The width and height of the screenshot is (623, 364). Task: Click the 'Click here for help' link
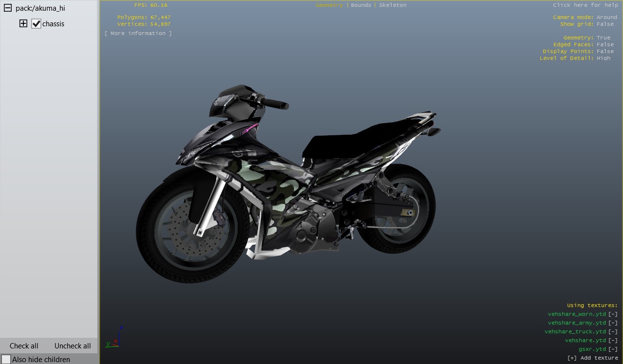click(x=585, y=5)
